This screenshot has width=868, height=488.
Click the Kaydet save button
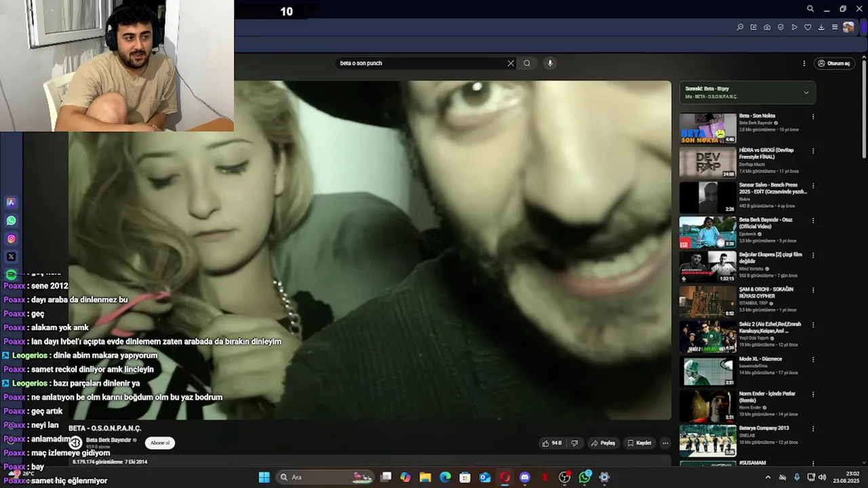click(x=639, y=443)
